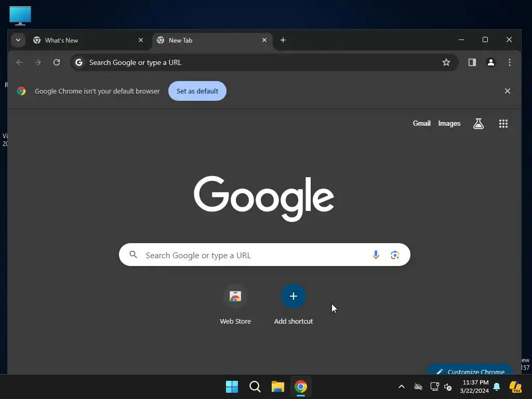Image resolution: width=532 pixels, height=399 pixels.
Task: Close the New Tab tab
Action: pos(264,40)
